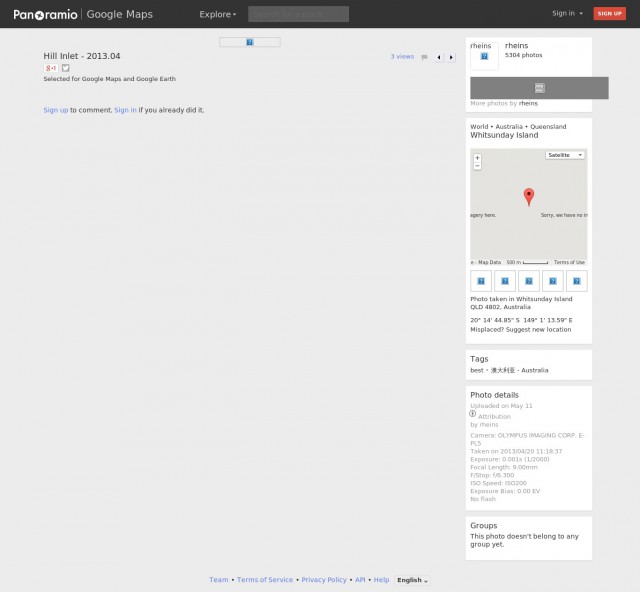Click the red map location pin
The width and height of the screenshot is (640, 592).
click(529, 197)
